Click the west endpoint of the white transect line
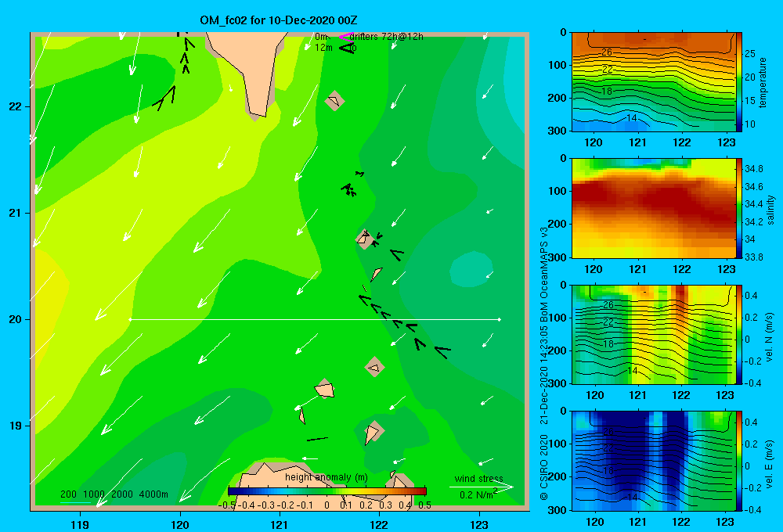The width and height of the screenshot is (783, 532). pos(130,319)
